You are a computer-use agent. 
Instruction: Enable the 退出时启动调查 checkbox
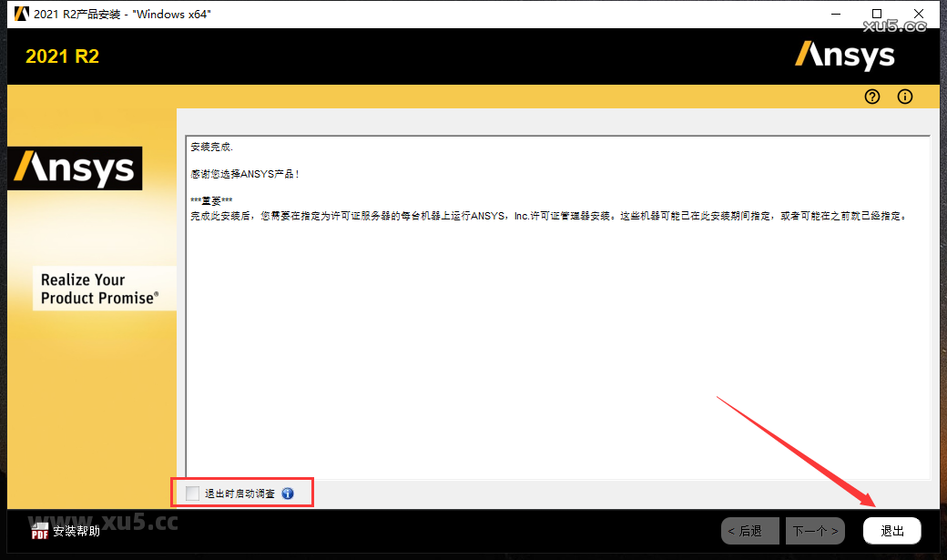pos(192,493)
